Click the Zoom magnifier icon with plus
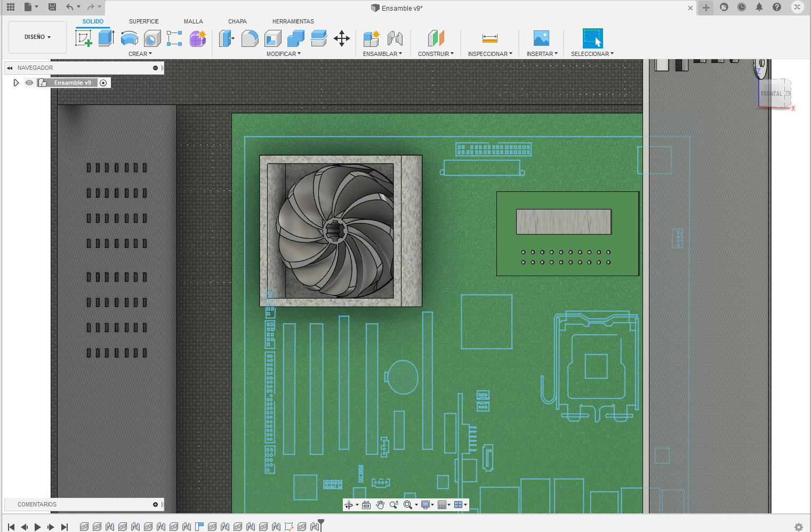Screen dimensions: 811x532 click(x=394, y=505)
